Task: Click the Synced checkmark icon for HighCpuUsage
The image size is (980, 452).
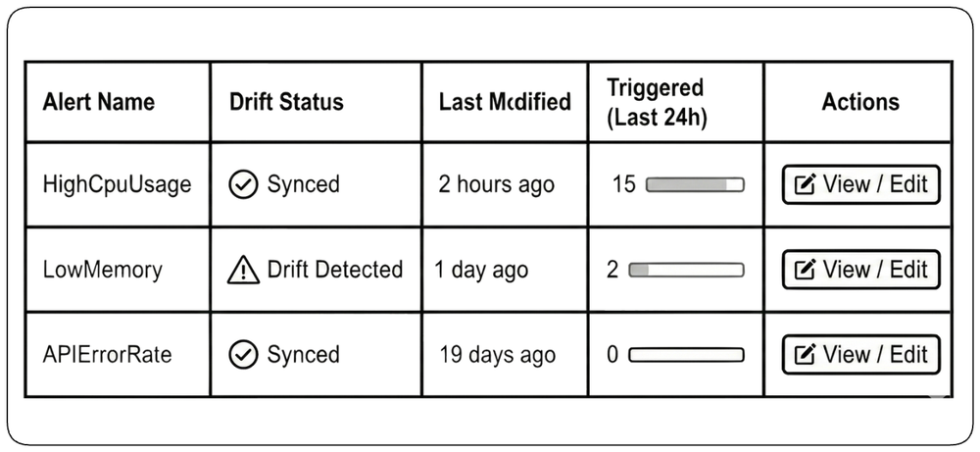Action: [x=243, y=185]
